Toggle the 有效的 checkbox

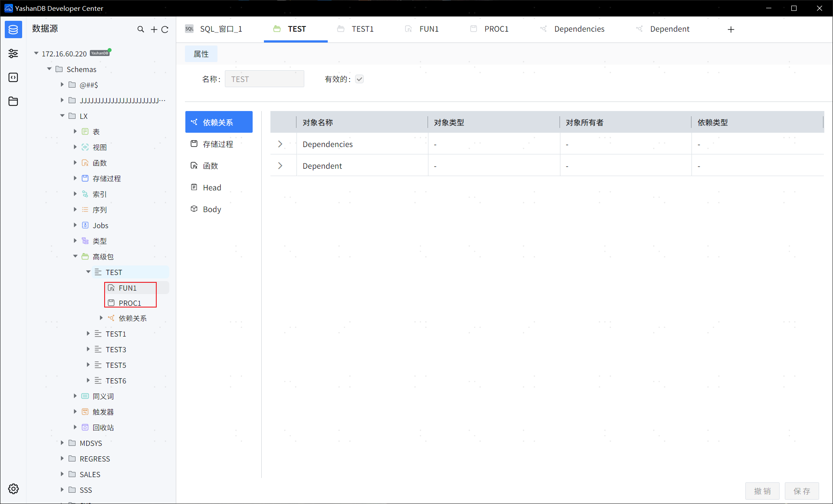coord(359,79)
